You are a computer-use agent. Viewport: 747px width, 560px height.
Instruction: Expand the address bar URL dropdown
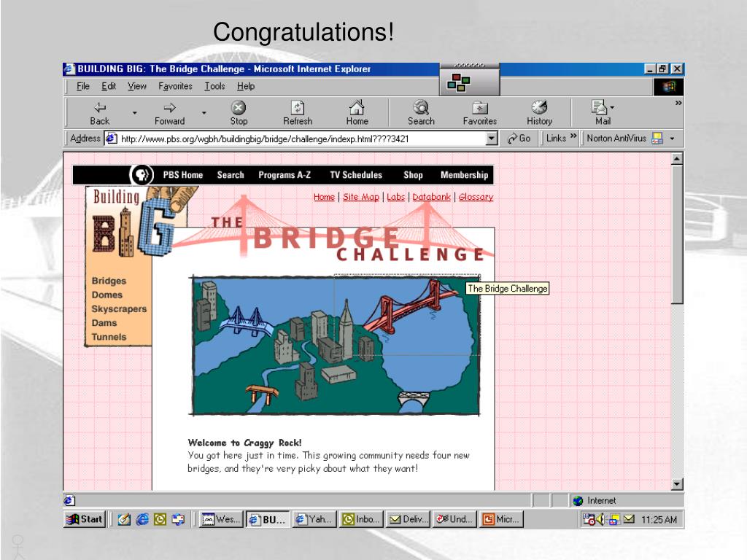pos(492,139)
